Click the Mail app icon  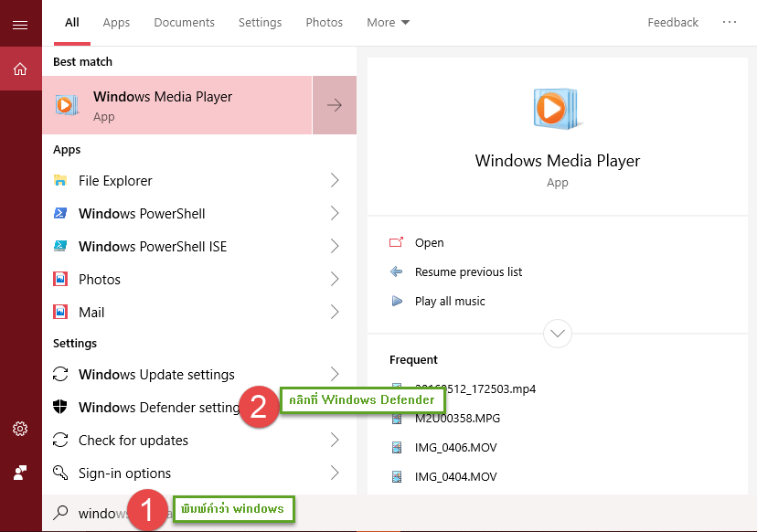[61, 312]
